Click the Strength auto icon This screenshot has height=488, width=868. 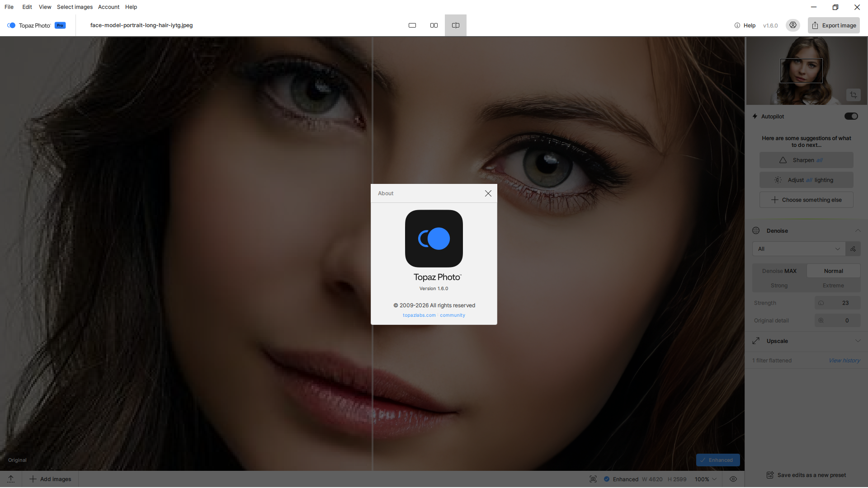[x=821, y=303]
